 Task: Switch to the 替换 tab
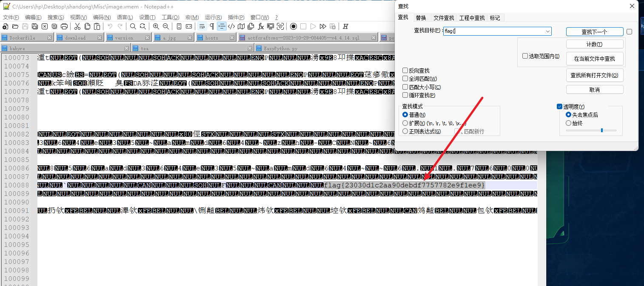coord(421,18)
